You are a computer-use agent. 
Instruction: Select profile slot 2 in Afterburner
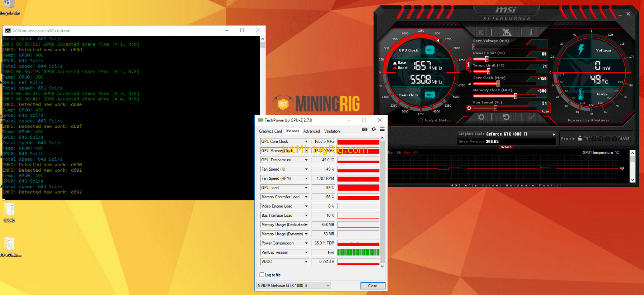pos(594,138)
